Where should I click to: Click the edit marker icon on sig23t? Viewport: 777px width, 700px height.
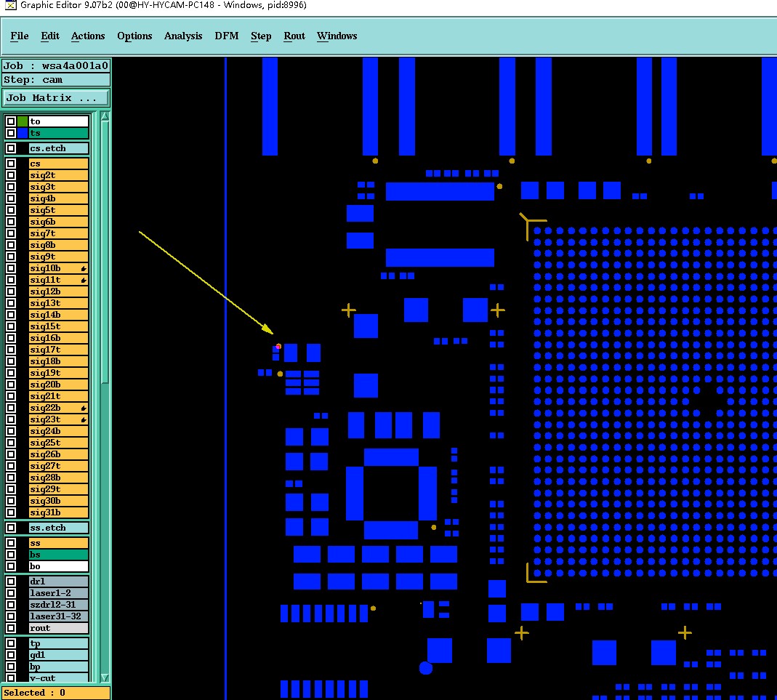[x=84, y=419]
